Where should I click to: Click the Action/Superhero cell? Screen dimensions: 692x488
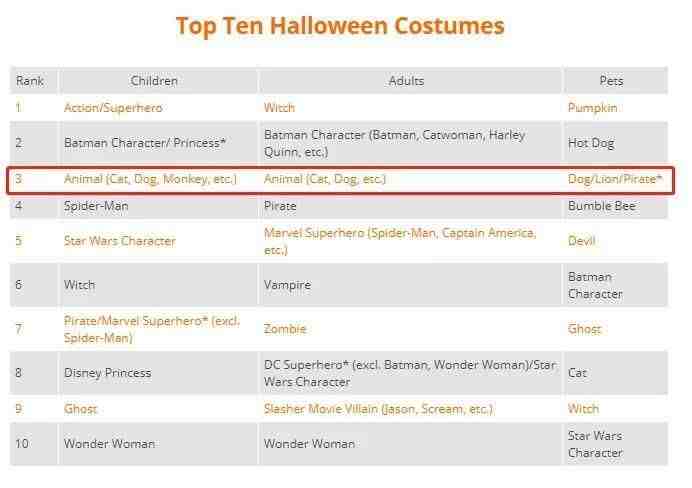[x=113, y=108]
